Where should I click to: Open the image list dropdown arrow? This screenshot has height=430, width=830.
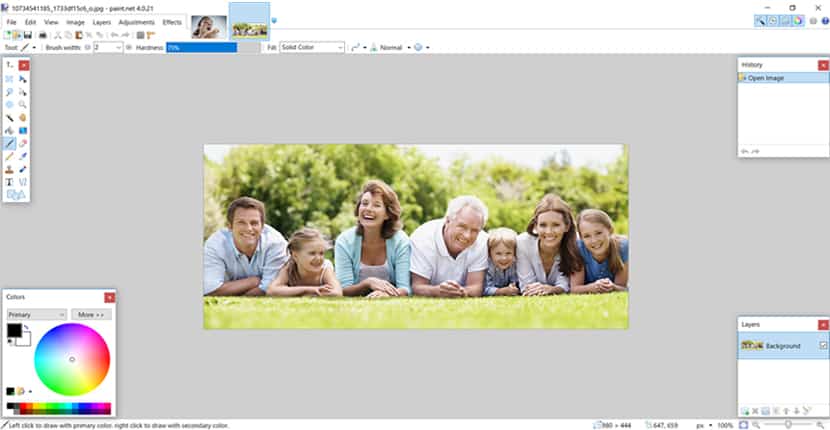click(274, 21)
